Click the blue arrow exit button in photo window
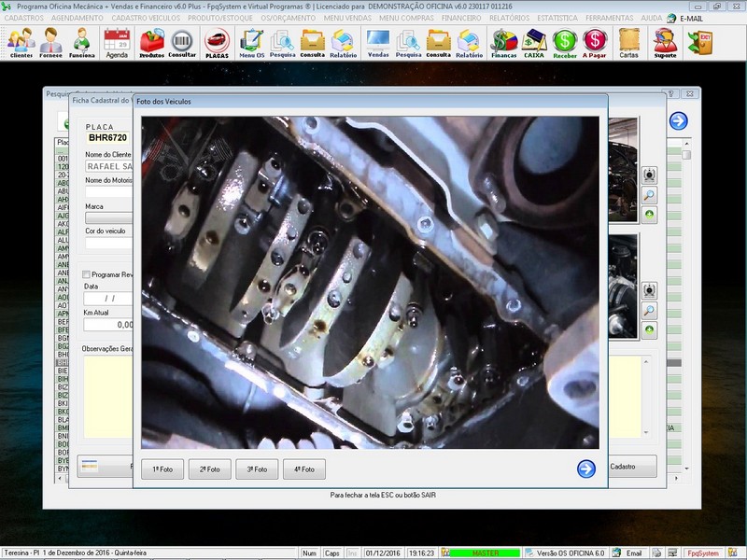The height and width of the screenshot is (560, 747). click(586, 469)
